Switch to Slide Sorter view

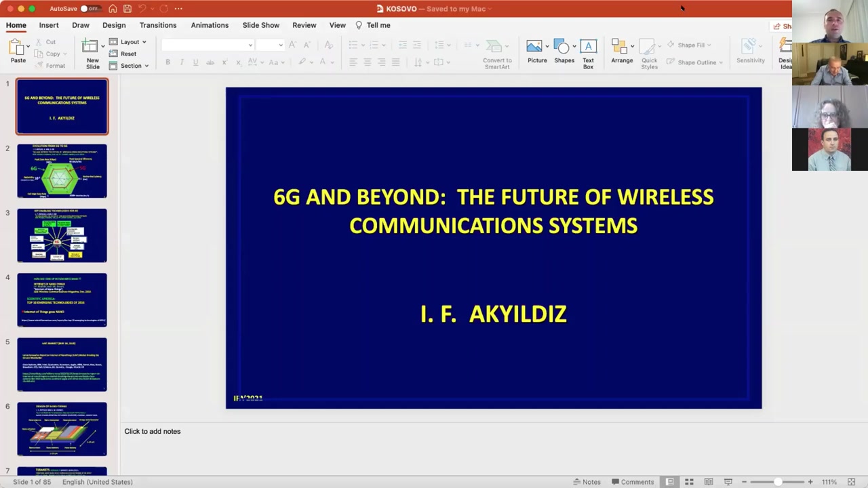tap(689, 482)
